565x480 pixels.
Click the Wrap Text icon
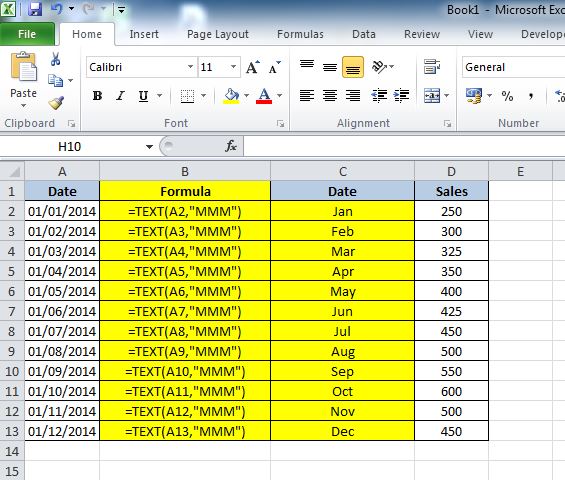tap(432, 67)
